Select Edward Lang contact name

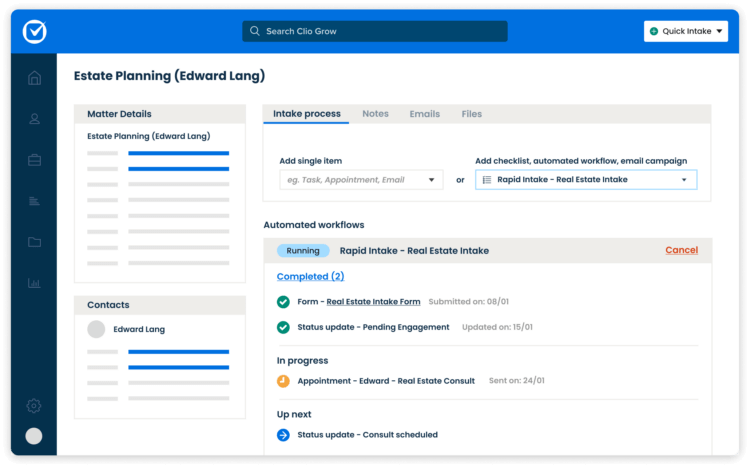tap(139, 329)
